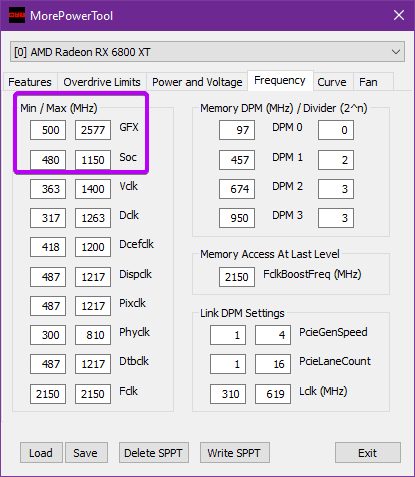Select the Dispclk minimum field 487
The height and width of the screenshot is (477, 415).
[x=48, y=277]
